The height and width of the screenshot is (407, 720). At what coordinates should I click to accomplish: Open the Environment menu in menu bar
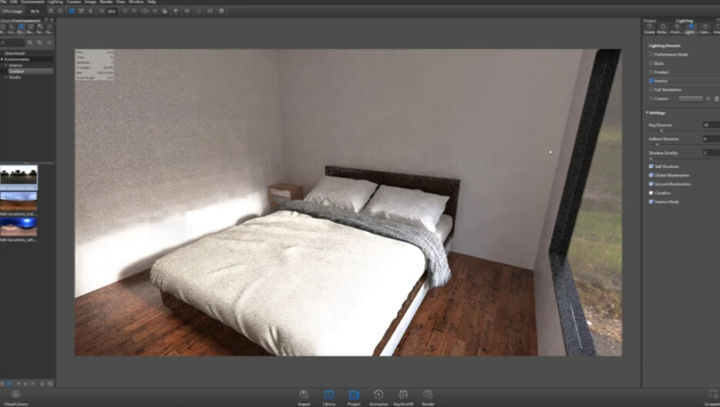(x=33, y=2)
